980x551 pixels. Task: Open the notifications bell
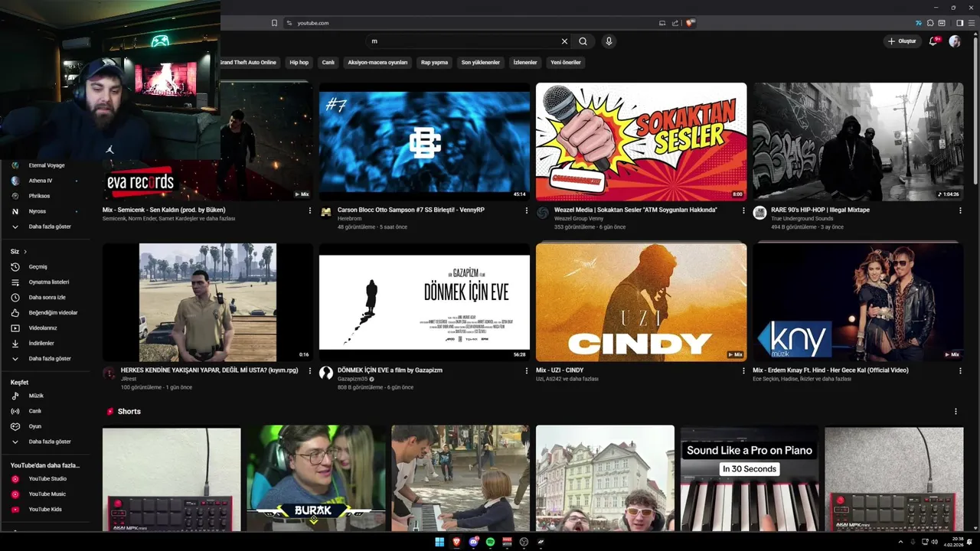pyautogui.click(x=933, y=41)
